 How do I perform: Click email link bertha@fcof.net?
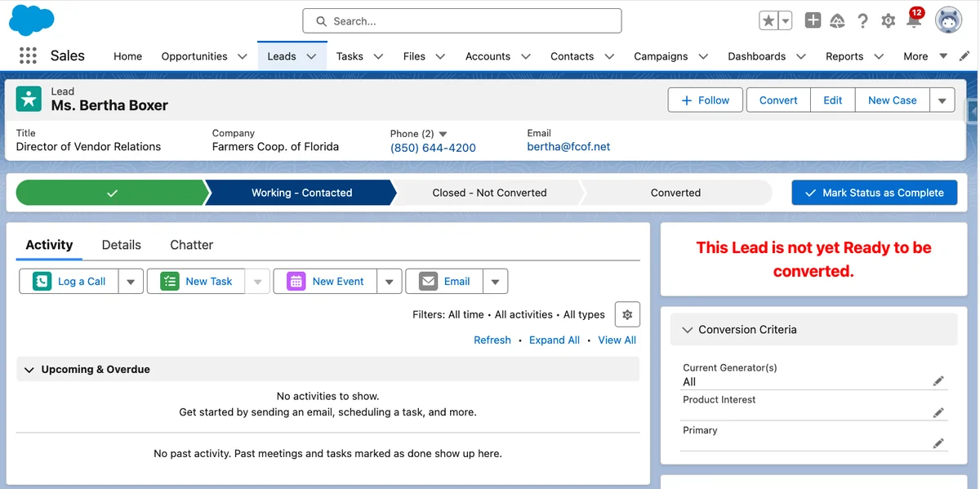[x=568, y=147]
